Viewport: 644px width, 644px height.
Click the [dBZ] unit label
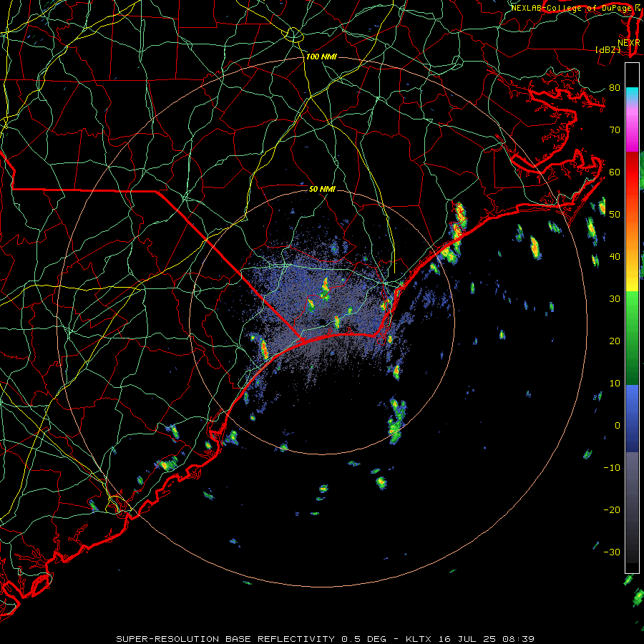click(608, 49)
